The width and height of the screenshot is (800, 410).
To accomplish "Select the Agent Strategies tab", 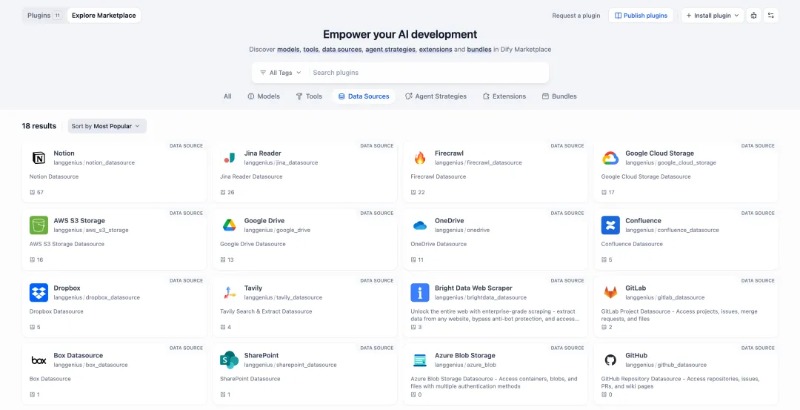I will tap(435, 96).
